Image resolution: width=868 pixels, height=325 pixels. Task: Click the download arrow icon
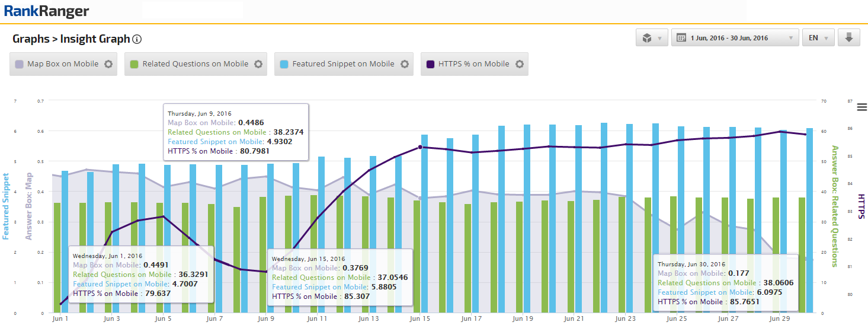coord(848,38)
